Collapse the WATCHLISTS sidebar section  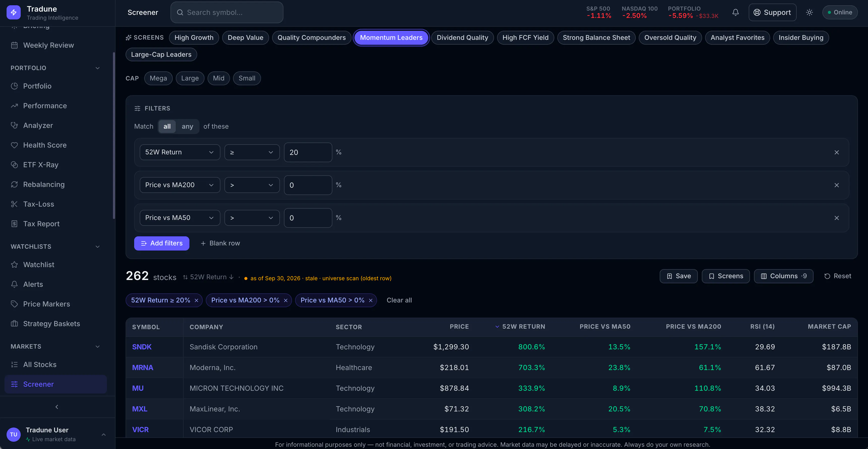tap(97, 247)
